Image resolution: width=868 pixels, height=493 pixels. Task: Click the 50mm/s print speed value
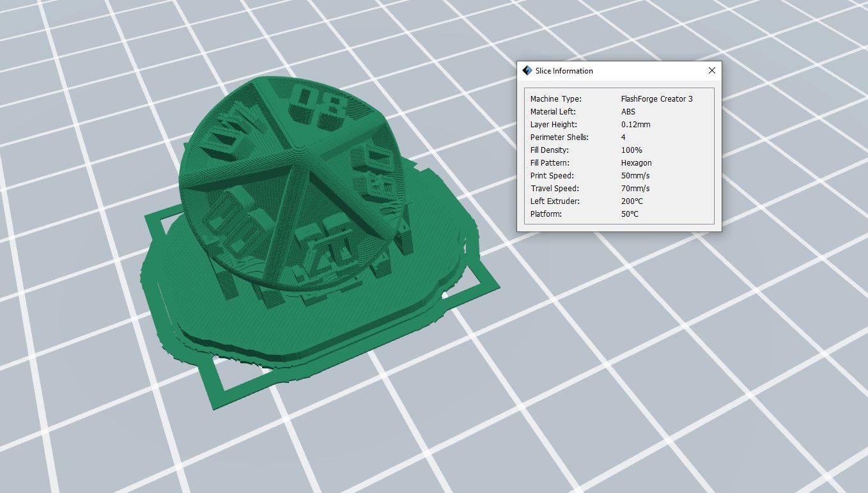point(635,176)
